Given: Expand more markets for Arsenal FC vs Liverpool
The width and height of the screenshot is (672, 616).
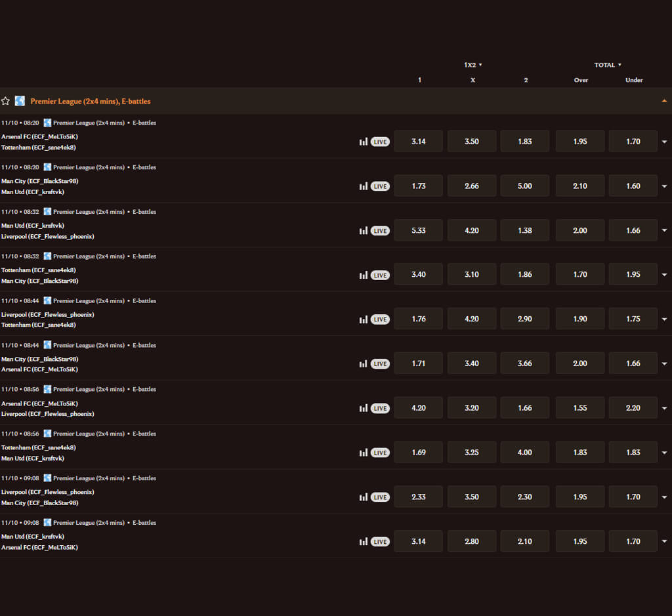Looking at the screenshot, I should [664, 408].
